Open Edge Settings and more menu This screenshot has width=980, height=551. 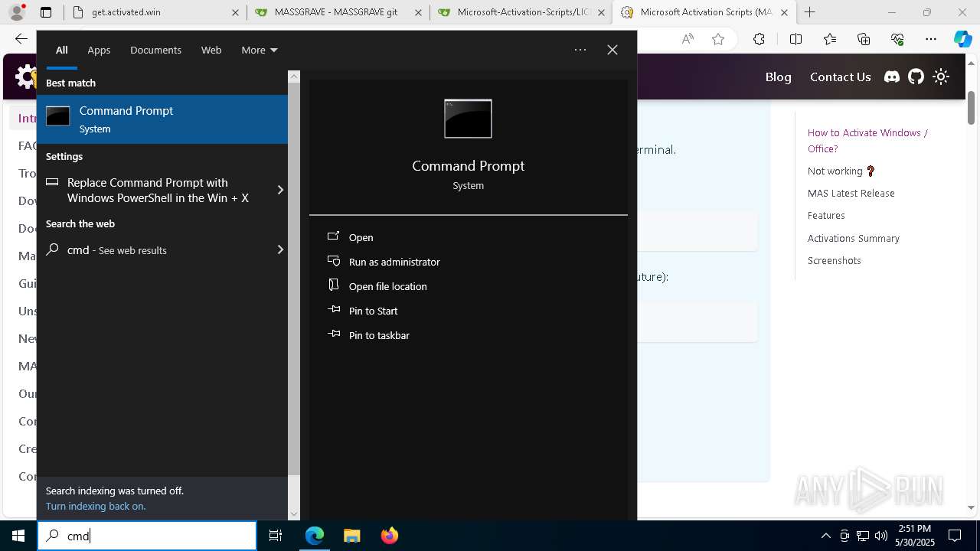(931, 39)
